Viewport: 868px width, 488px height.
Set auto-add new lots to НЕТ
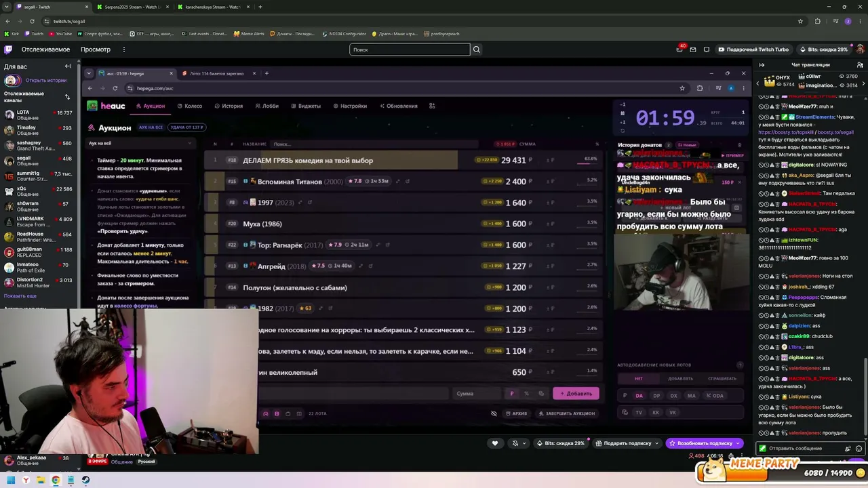[x=639, y=378]
